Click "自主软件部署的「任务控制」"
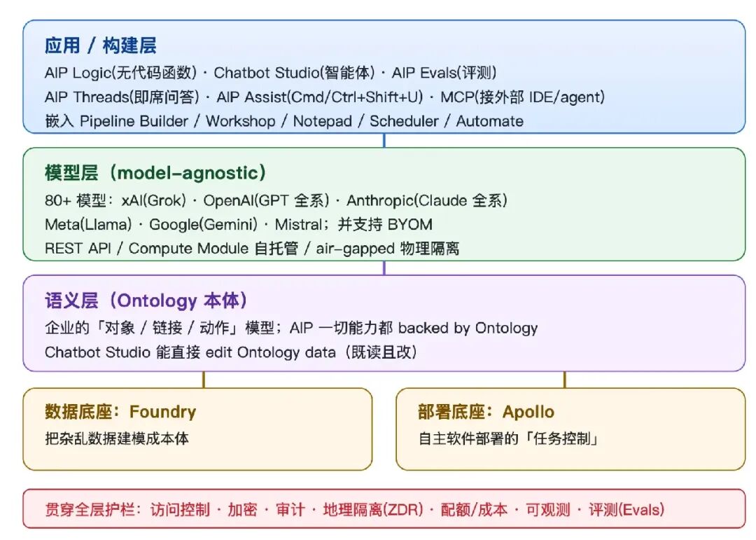 508,438
